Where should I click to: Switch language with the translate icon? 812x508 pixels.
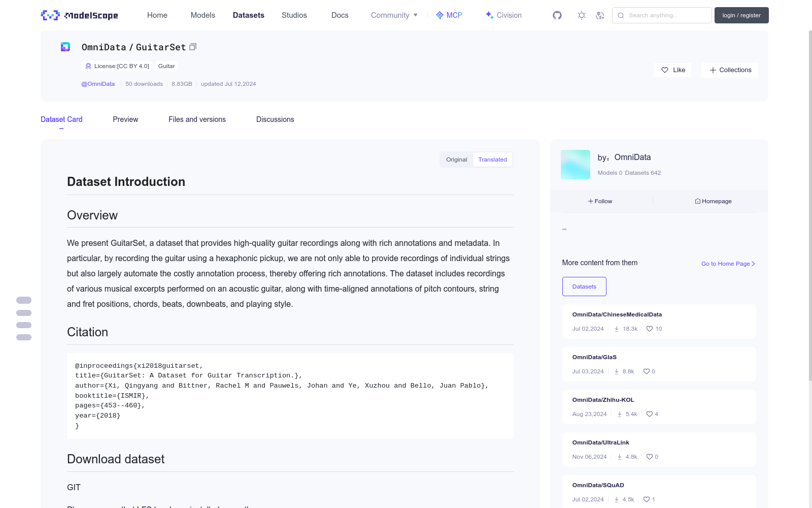(600, 15)
